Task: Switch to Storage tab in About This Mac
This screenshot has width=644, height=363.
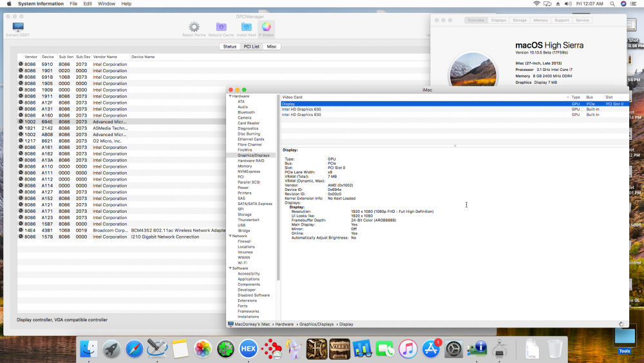Action: pos(520,20)
